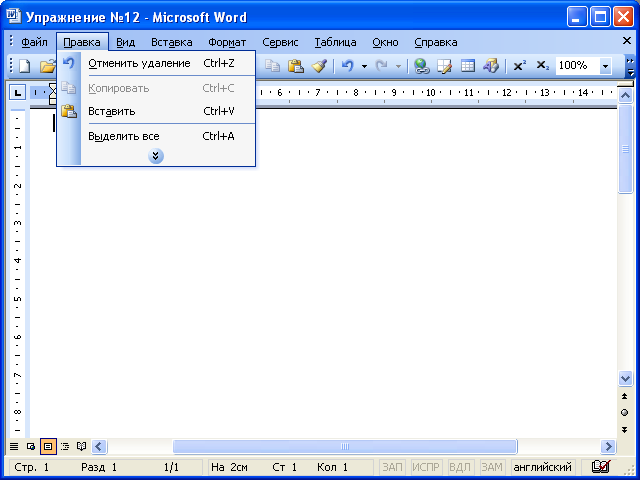Screen dimensions: 640x480
Task: Choose Вставить from the Правка menu
Action: coord(156,111)
